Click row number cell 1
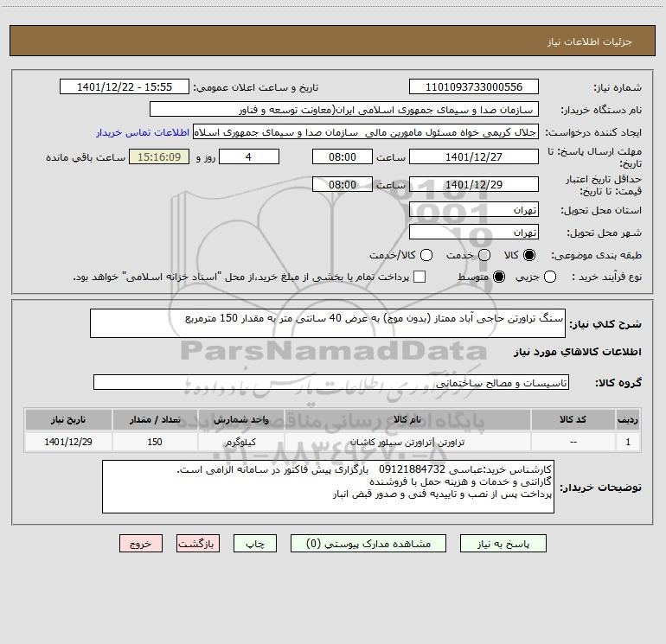 pyautogui.click(x=628, y=442)
